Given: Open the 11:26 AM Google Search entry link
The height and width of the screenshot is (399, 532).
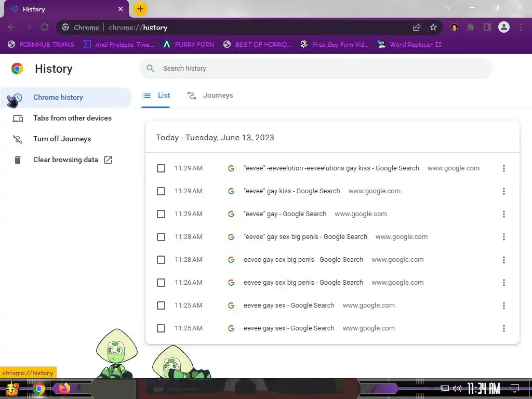Looking at the screenshot, I should tap(303, 283).
